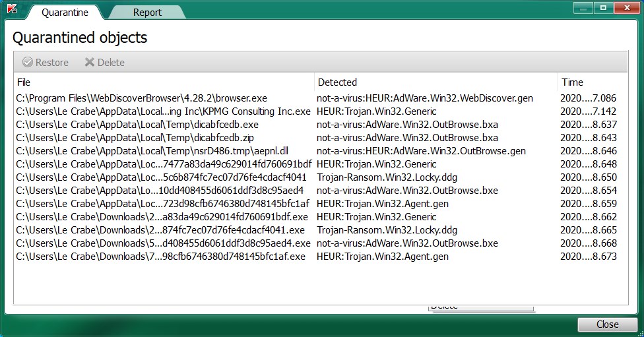Select Downloads file ending 748145bfc1af.exe
This screenshot has width=644, height=337.
(321, 256)
